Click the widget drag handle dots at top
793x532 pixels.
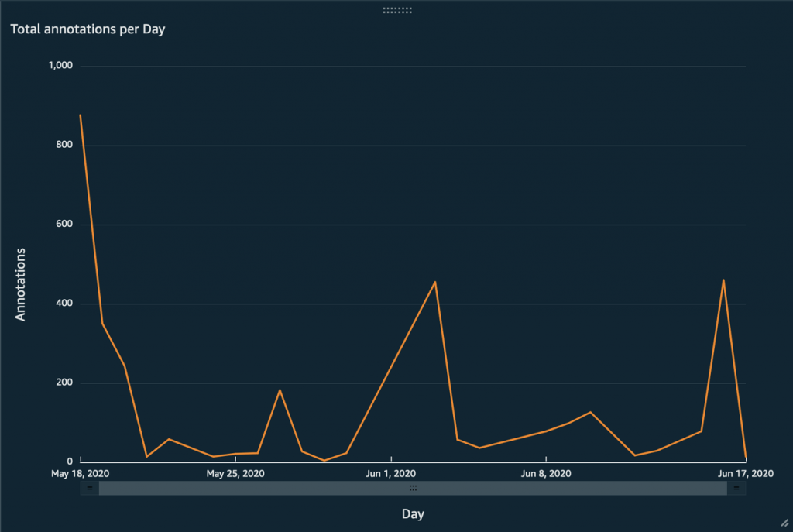[397, 9]
